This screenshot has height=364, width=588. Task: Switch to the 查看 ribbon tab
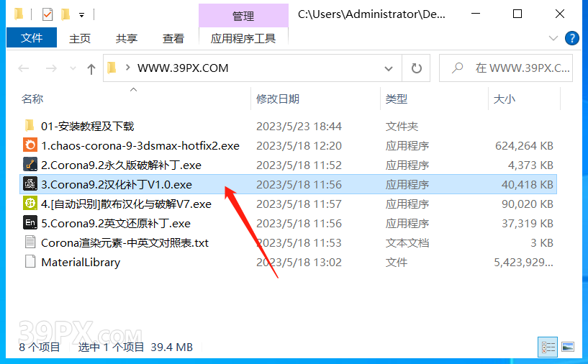pos(173,38)
